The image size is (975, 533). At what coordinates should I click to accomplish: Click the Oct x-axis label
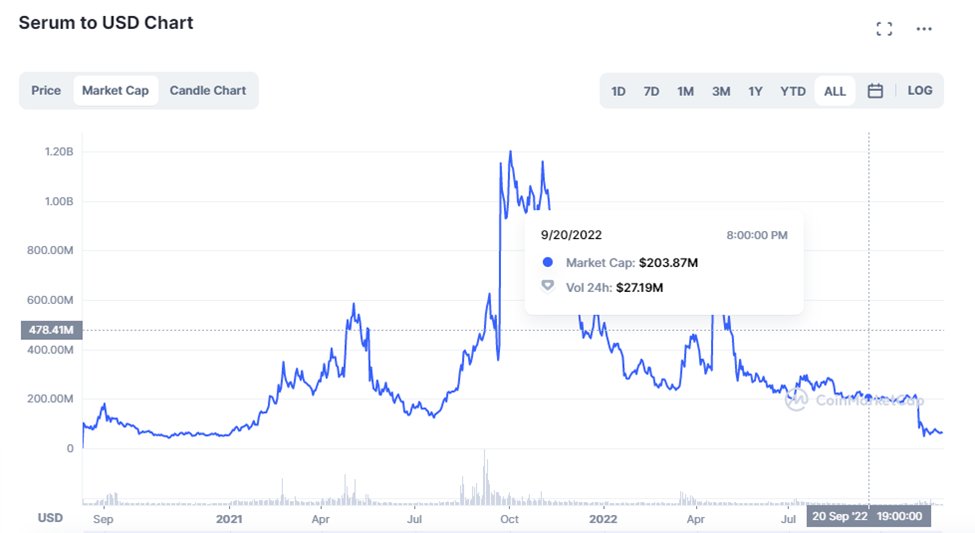[x=509, y=519]
